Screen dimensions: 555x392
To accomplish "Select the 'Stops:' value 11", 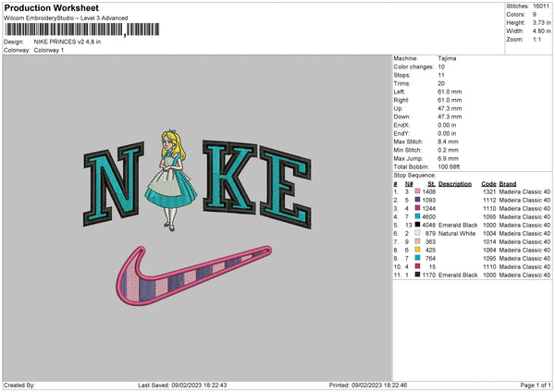I will coord(441,75).
